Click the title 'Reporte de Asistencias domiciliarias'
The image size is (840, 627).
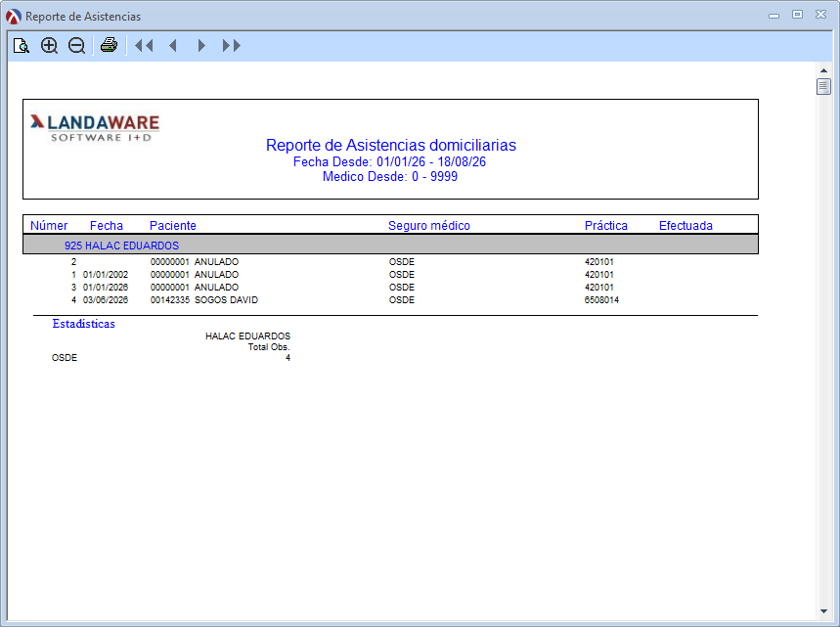click(x=391, y=145)
